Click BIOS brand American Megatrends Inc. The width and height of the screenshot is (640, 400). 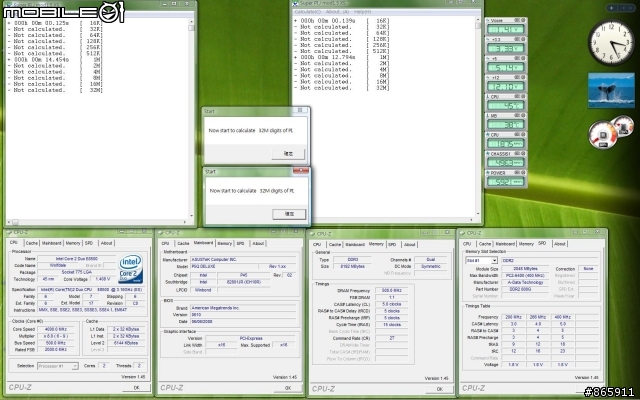tap(243, 308)
